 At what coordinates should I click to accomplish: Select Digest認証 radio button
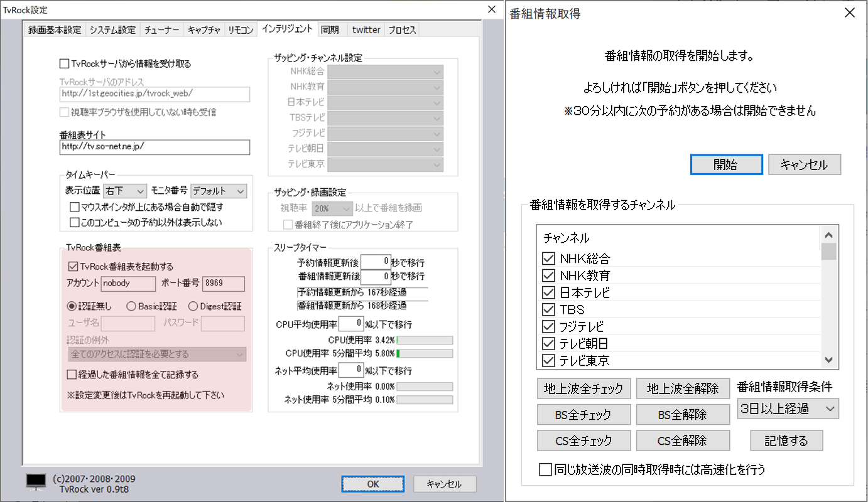tap(192, 306)
